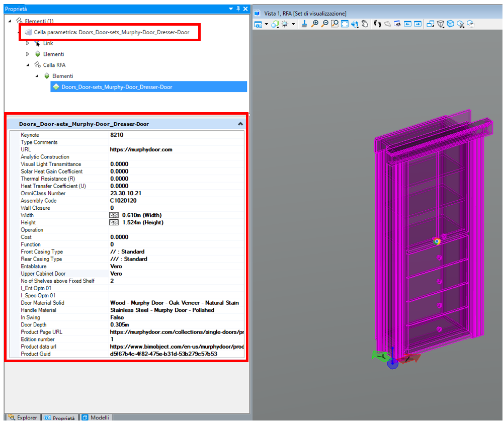Click the Product Guid value
Viewport: 504px width, 421px height.
[x=163, y=354]
